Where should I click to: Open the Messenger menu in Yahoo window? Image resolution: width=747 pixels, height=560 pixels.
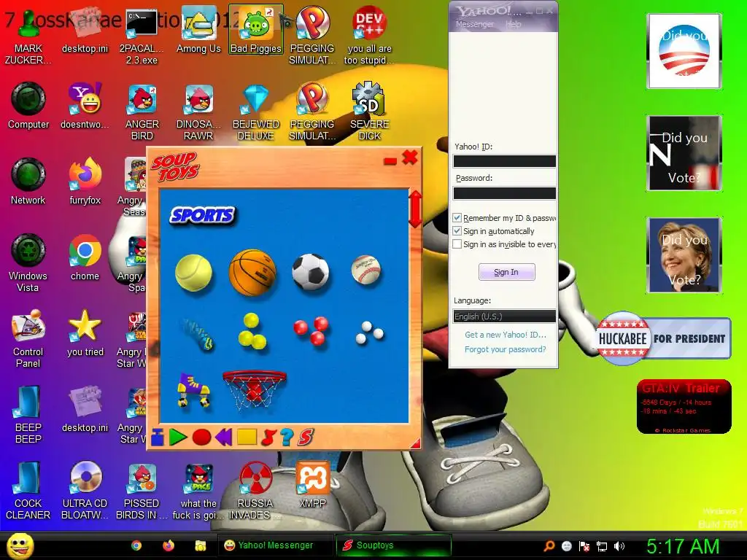coord(474,24)
